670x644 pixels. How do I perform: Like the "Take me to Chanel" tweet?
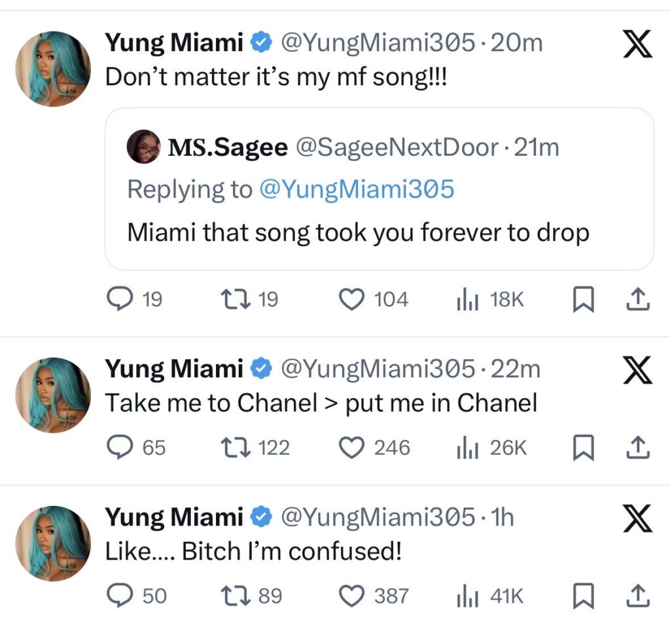(x=352, y=448)
